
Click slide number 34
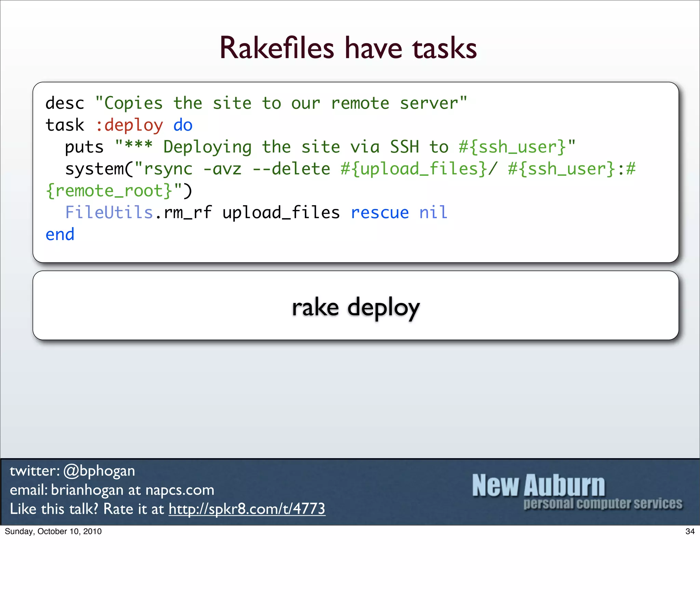tap(690, 531)
